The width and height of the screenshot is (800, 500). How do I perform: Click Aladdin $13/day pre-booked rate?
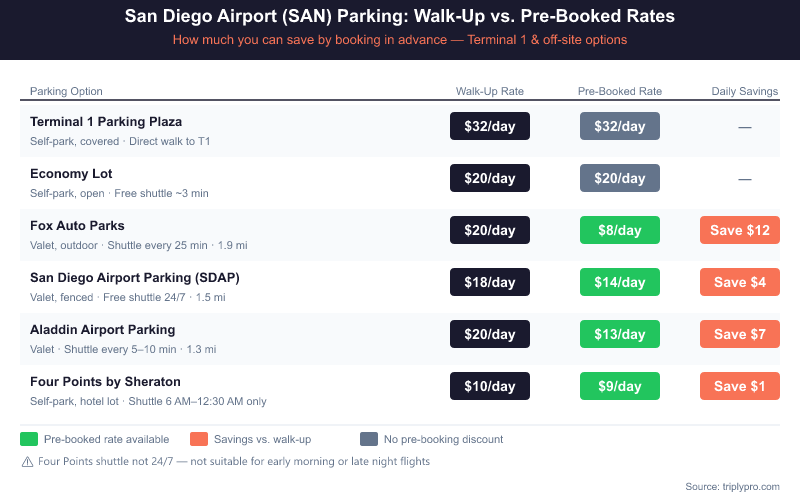(x=620, y=334)
